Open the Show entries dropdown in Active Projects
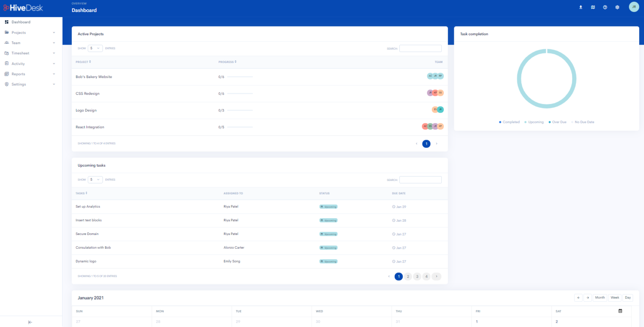Screen dimensions: 644x327 click(x=95, y=48)
